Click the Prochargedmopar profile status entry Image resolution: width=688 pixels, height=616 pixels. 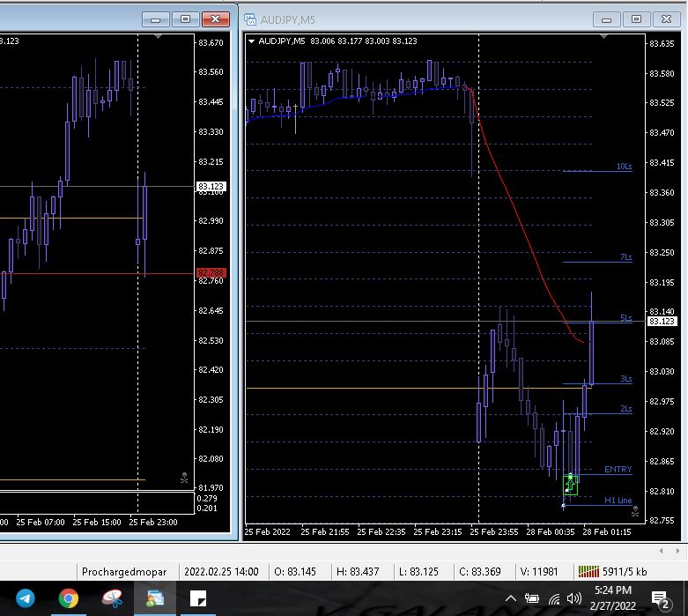[124, 572]
